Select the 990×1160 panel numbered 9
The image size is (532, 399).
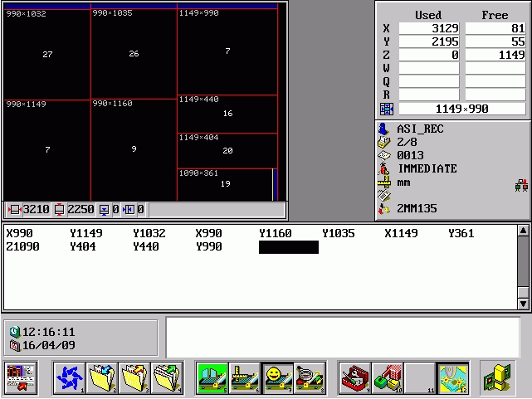click(x=133, y=149)
